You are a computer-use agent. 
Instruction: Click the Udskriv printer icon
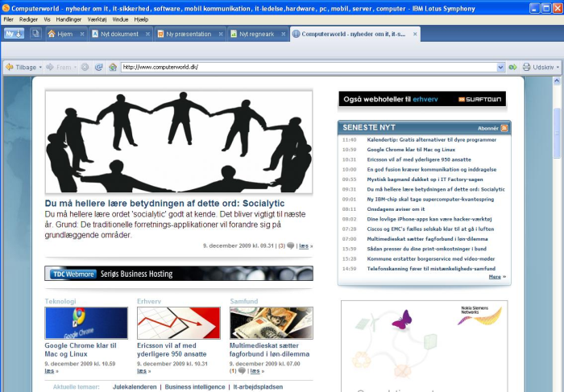527,67
